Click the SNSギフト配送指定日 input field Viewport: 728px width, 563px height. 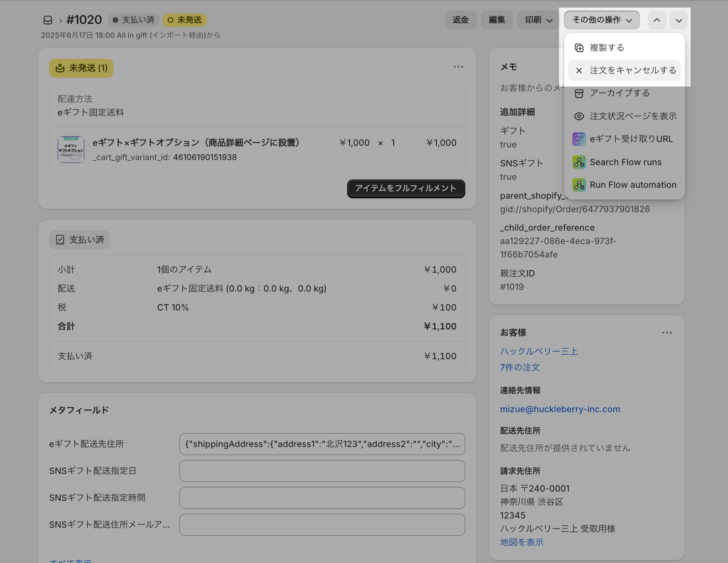tap(322, 471)
